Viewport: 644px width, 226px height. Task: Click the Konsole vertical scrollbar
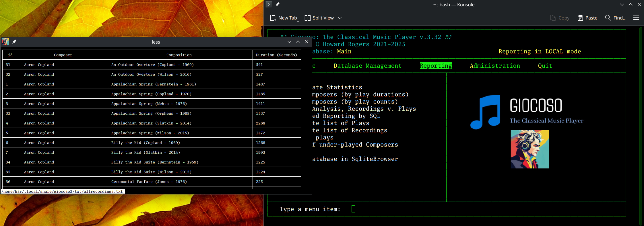pos(641,126)
